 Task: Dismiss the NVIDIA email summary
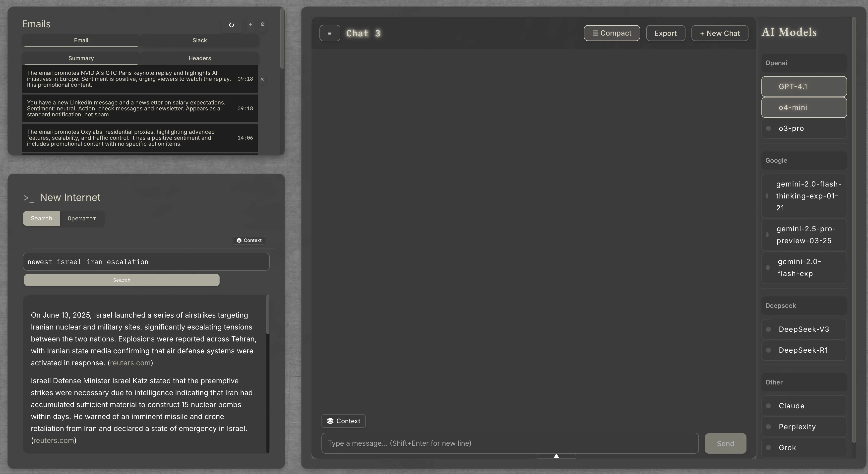point(262,79)
